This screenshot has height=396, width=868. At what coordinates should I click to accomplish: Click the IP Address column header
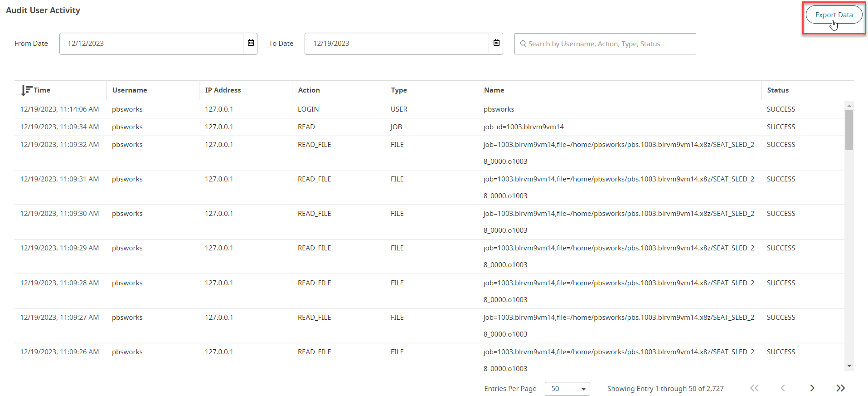point(223,90)
